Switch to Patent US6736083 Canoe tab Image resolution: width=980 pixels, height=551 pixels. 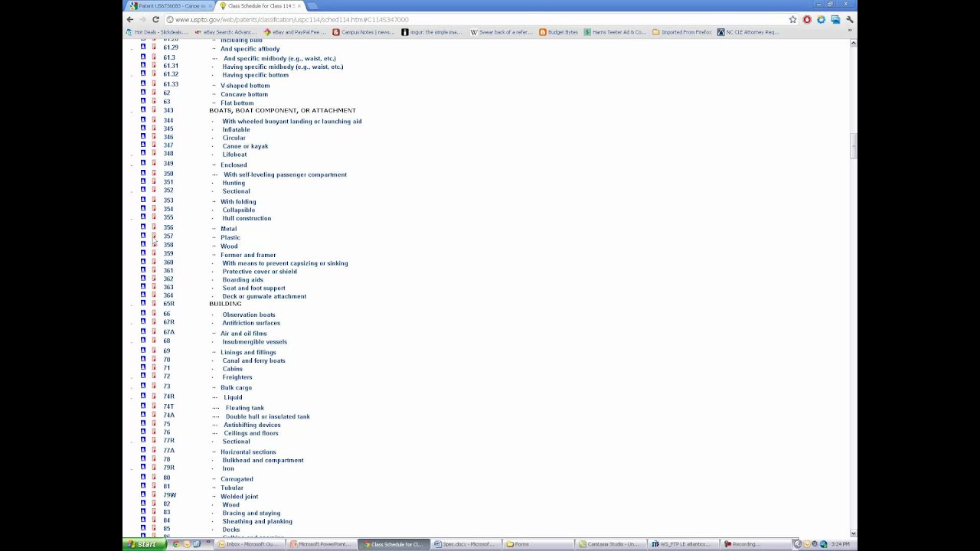[x=170, y=5]
